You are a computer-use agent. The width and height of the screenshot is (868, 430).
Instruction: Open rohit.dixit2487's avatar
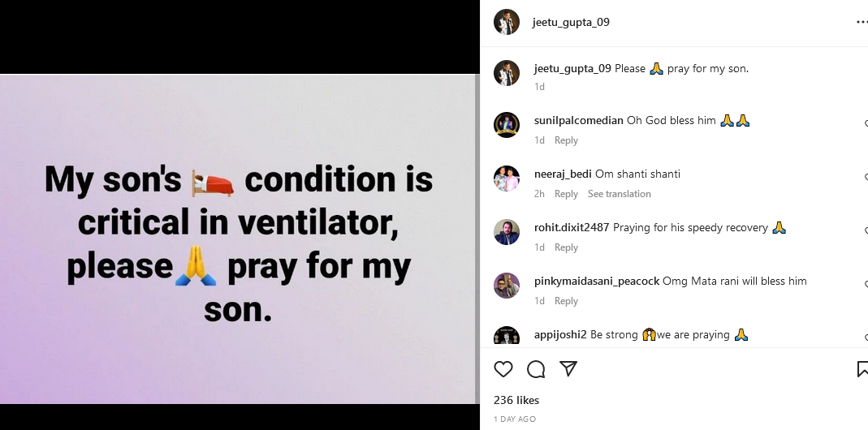[x=507, y=232]
